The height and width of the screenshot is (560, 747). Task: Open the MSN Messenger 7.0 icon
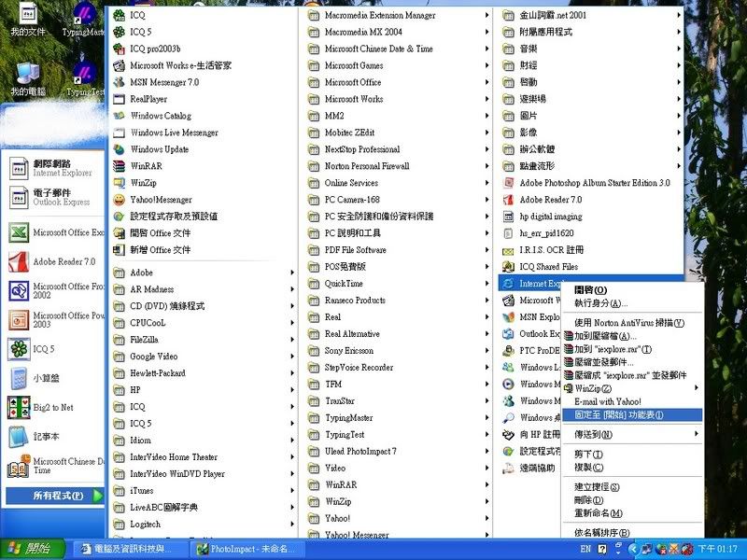pyautogui.click(x=119, y=82)
